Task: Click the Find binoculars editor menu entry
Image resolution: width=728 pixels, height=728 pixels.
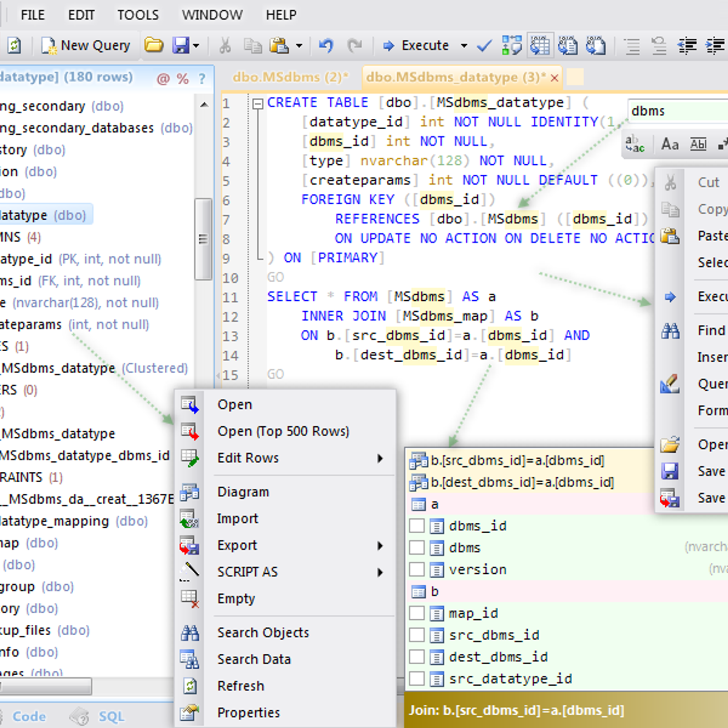Action: [692, 331]
